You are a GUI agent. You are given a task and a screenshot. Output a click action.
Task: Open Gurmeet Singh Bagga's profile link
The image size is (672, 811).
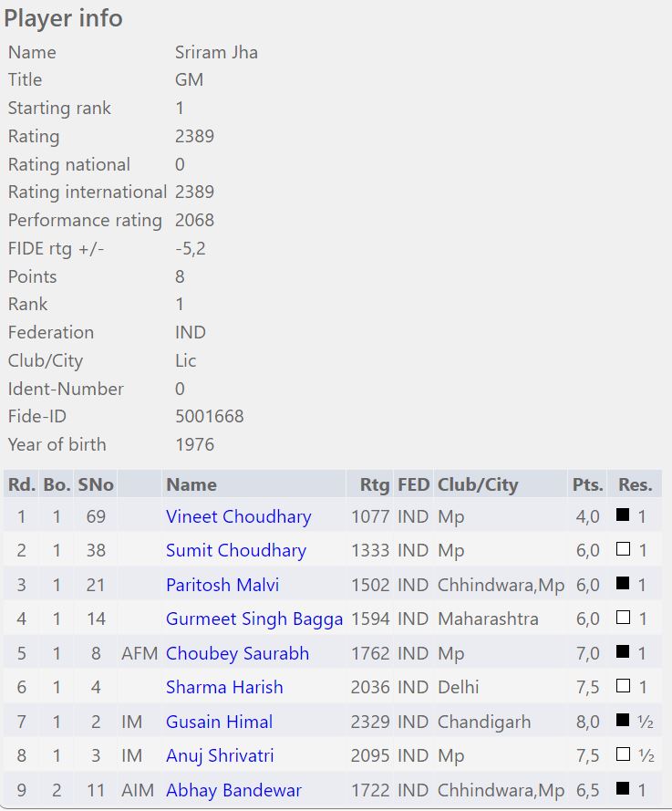[x=254, y=619]
